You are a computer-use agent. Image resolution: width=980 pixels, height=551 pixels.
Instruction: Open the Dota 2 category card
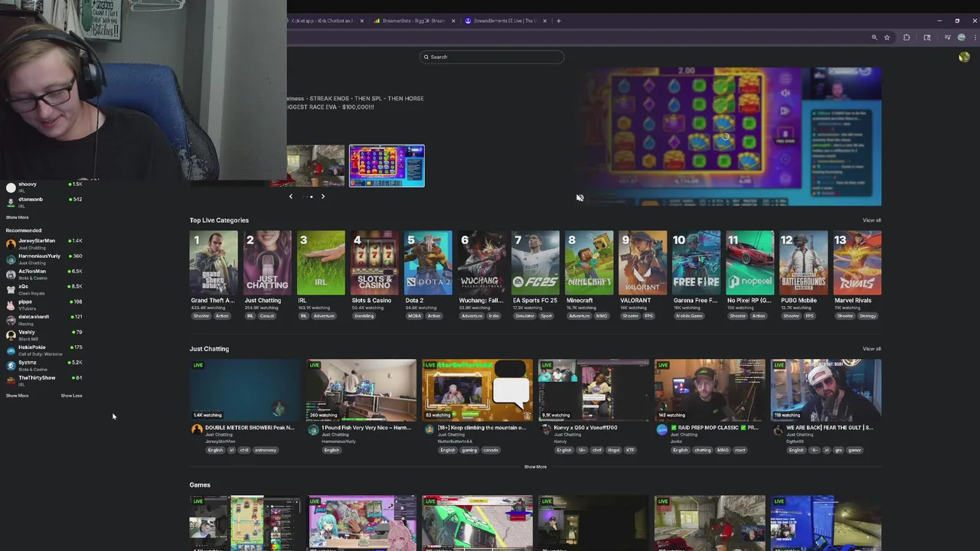click(x=428, y=263)
